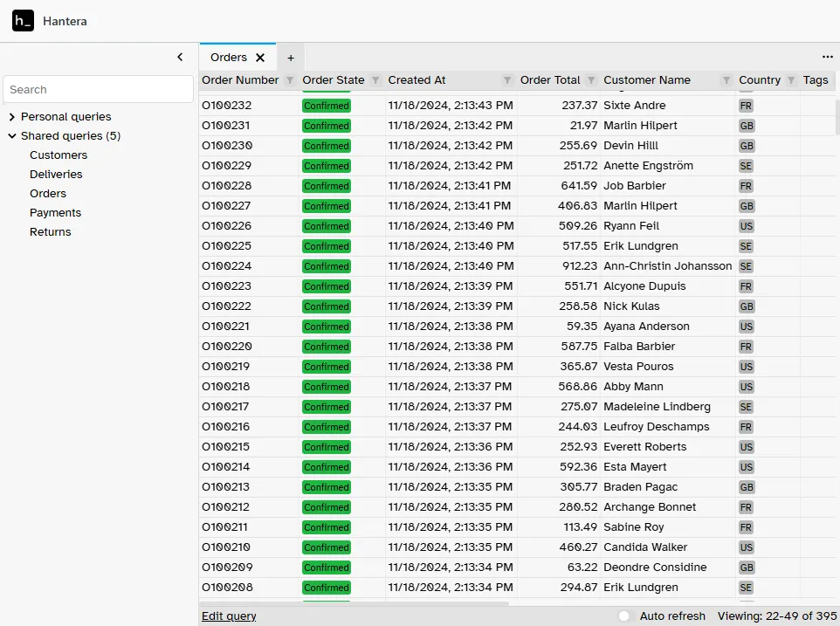
Task: Open a new query tab with the plus icon
Action: 290,57
